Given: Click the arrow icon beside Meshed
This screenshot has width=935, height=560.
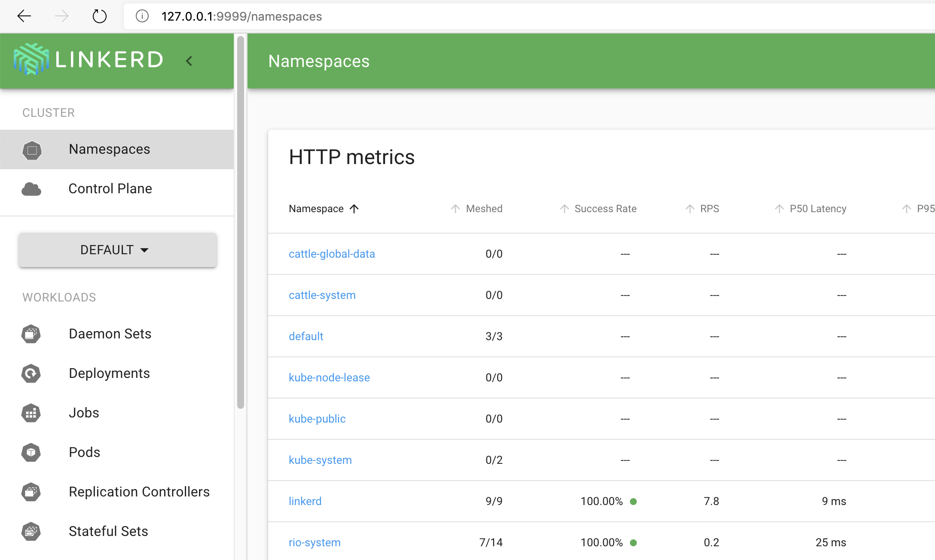Looking at the screenshot, I should 455,209.
